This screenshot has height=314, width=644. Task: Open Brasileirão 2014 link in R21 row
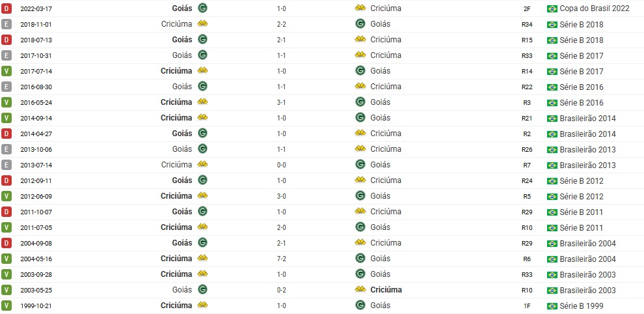(588, 118)
